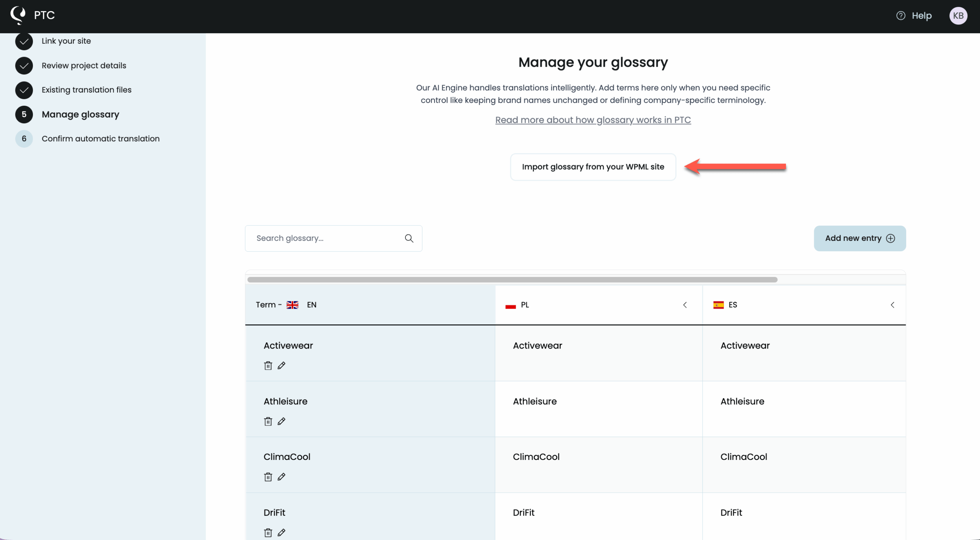Open the Existing translation files step

pyautogui.click(x=86, y=90)
